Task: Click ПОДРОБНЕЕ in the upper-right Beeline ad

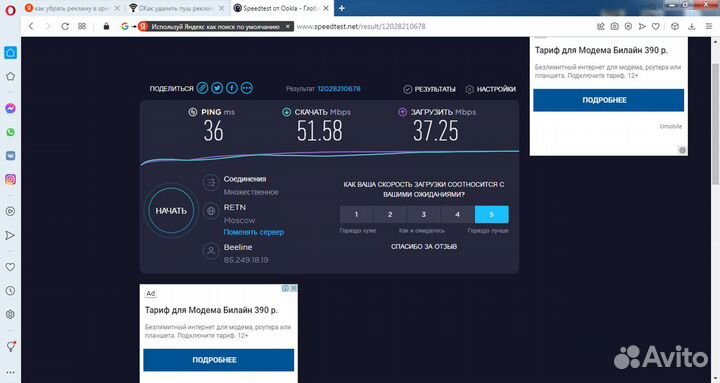Action: pos(608,100)
